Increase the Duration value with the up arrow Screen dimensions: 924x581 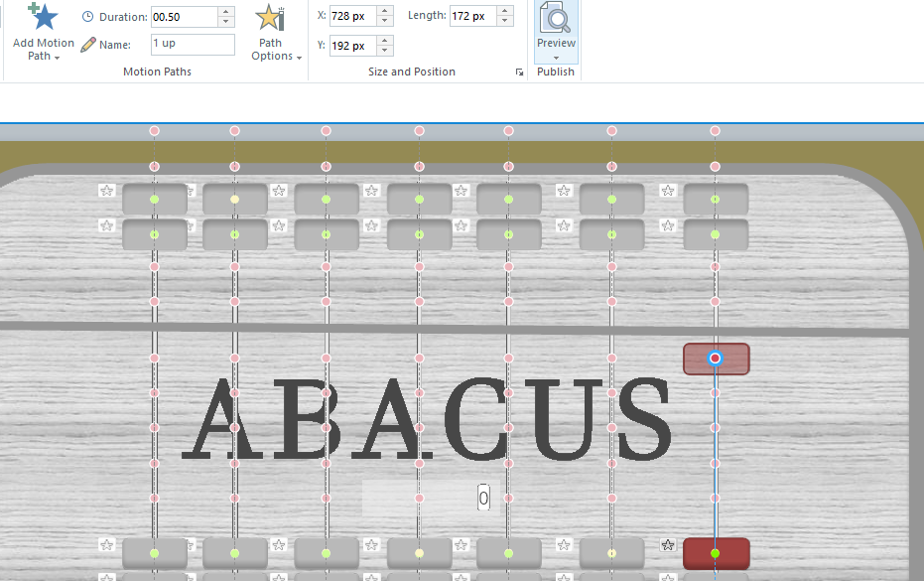click(x=225, y=12)
